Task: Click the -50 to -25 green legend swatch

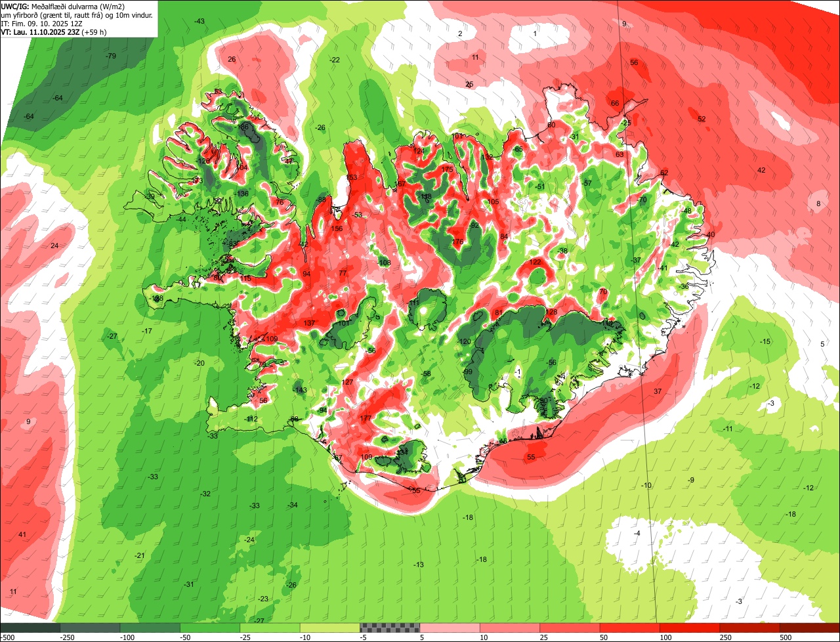Action: tap(210, 628)
